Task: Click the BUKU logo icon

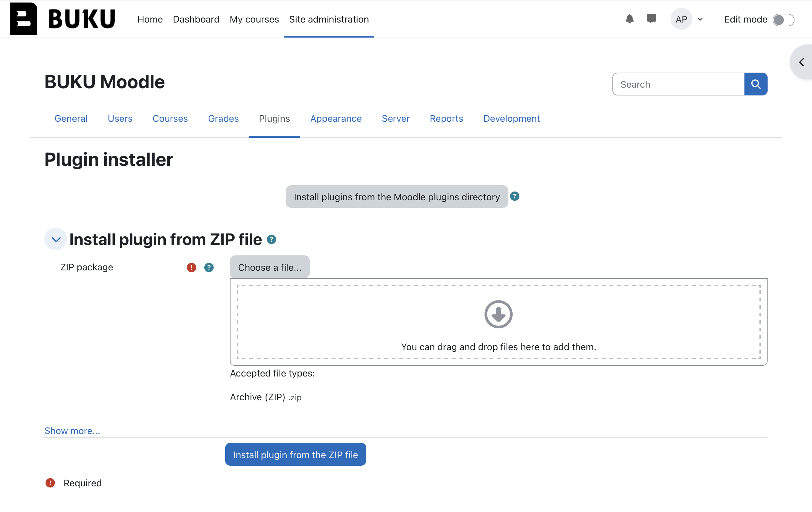Action: 23,19
